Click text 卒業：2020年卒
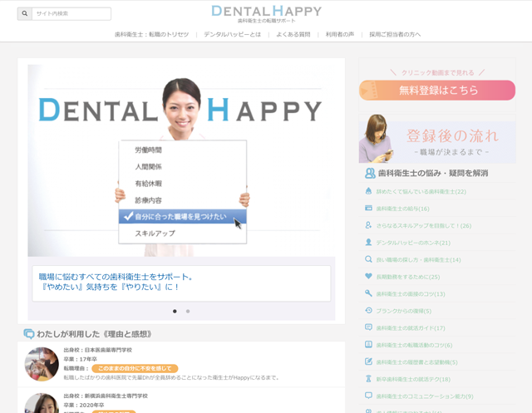Viewport: 532px width, 413px height. tap(84, 405)
